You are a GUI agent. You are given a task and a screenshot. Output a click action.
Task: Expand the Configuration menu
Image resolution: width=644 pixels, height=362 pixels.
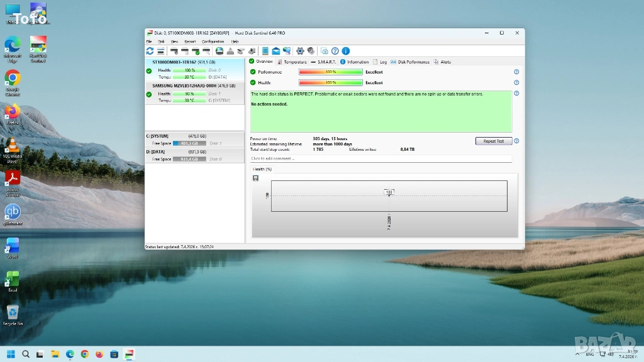(213, 41)
